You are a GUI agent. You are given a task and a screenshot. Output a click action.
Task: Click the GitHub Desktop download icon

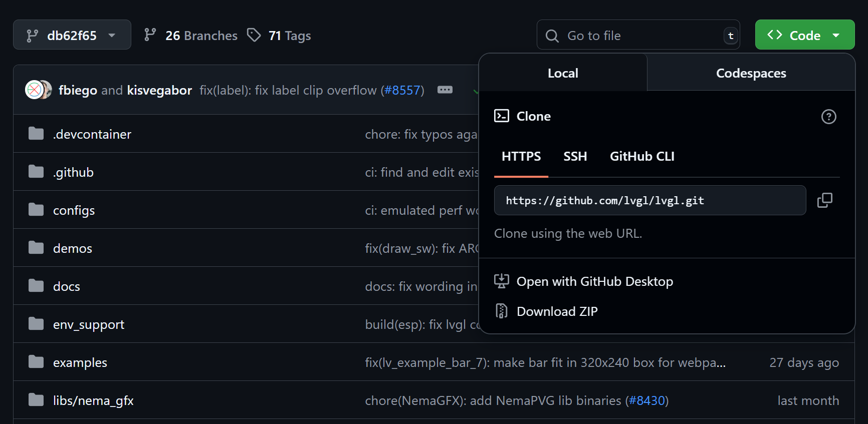point(502,281)
